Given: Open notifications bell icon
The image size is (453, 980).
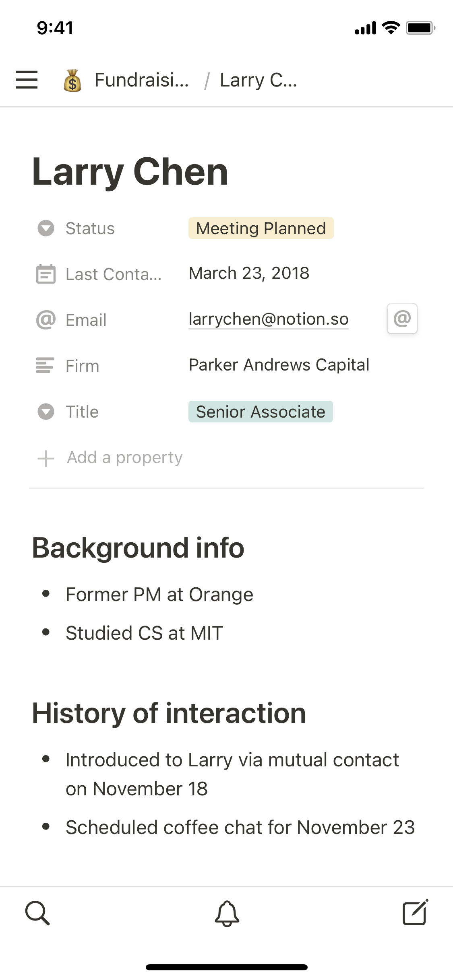Looking at the screenshot, I should point(227,913).
